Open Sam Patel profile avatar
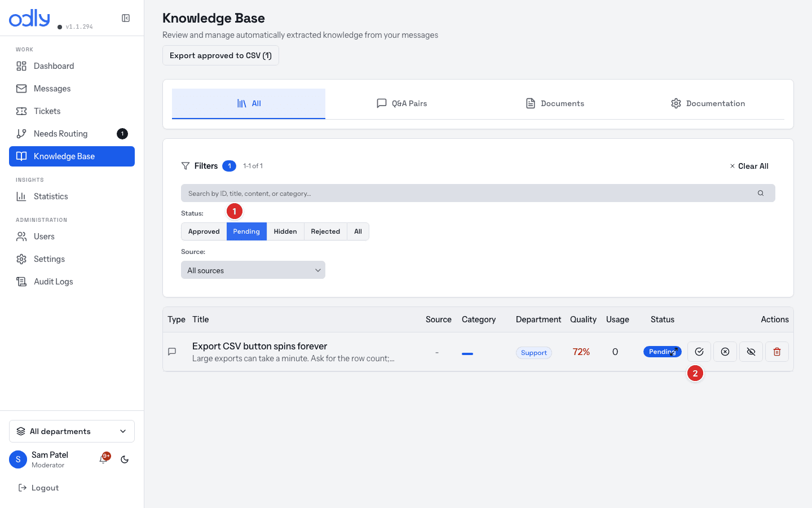812x508 pixels. (18, 459)
